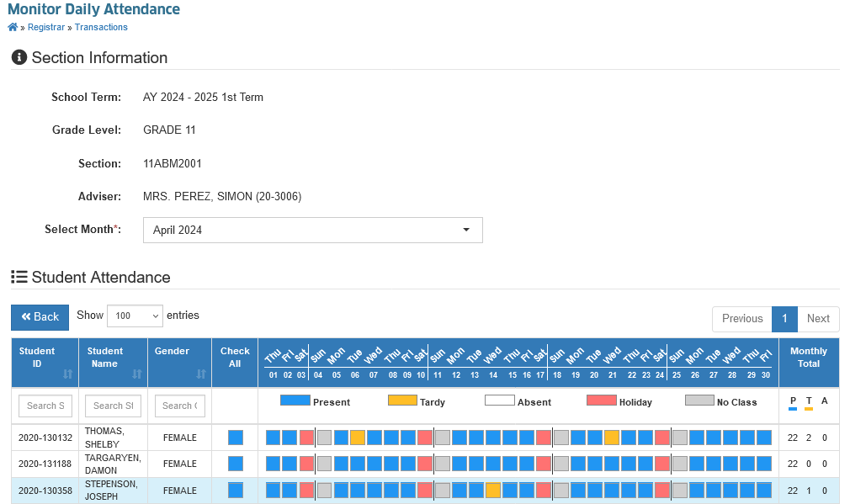Go to Transactions breadcrumb link
Image resolution: width=850 pixels, height=504 pixels.
[x=101, y=27]
